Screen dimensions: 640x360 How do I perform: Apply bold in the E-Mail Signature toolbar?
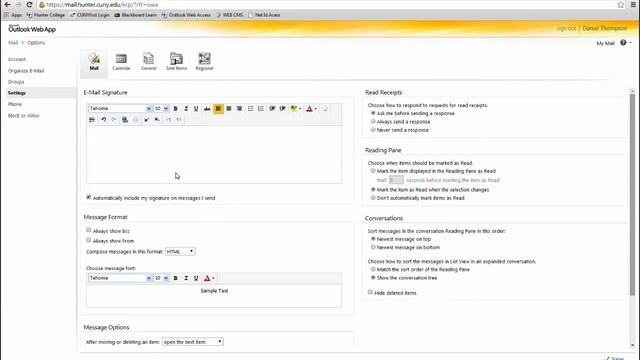[x=176, y=109]
